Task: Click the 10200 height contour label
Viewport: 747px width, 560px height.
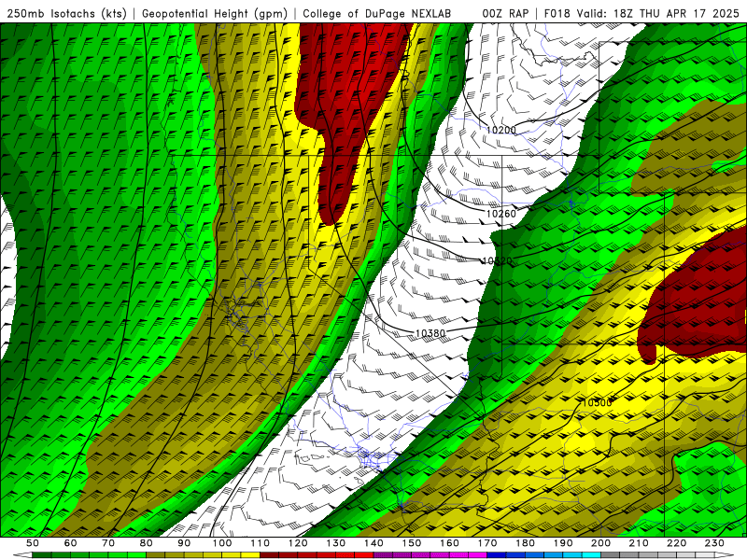Action: pyautogui.click(x=501, y=130)
